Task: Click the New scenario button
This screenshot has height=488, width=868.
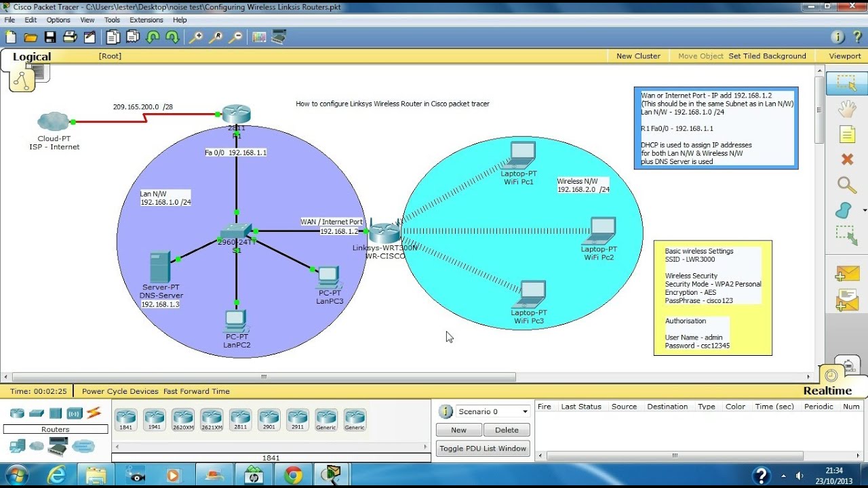Action: pos(459,430)
